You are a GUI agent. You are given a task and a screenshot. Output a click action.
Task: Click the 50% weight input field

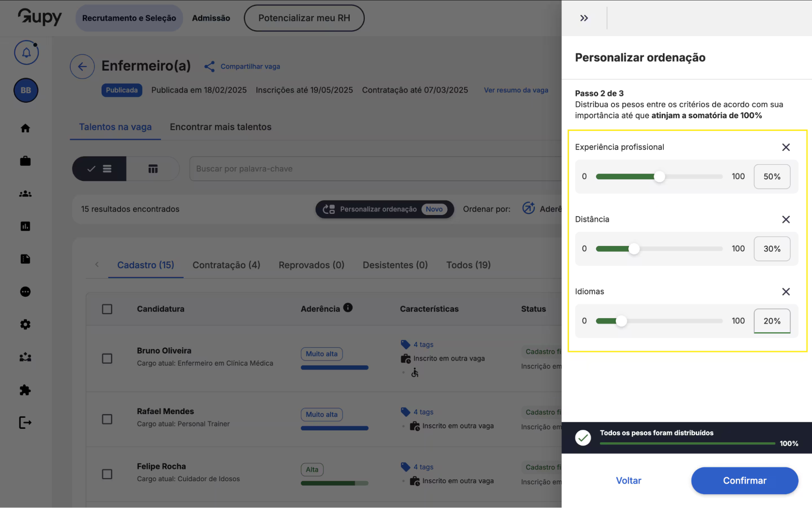coord(772,176)
